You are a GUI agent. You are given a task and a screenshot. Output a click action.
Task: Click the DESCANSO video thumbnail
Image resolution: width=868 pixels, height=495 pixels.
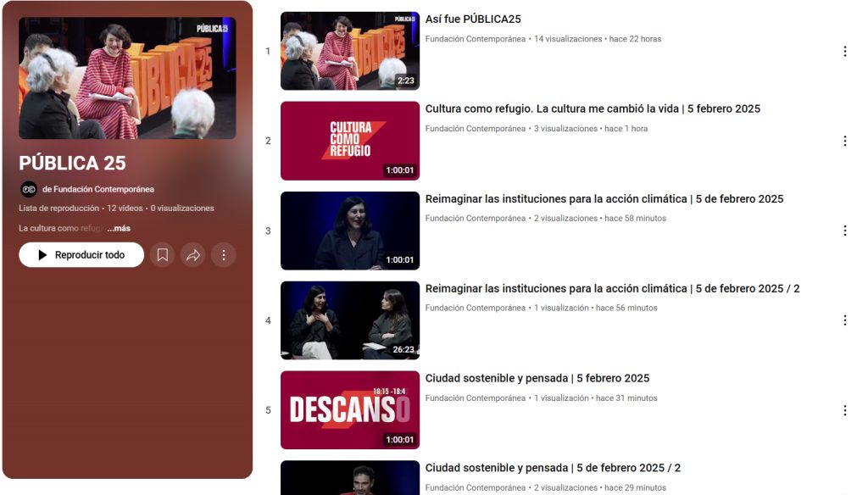pos(349,409)
